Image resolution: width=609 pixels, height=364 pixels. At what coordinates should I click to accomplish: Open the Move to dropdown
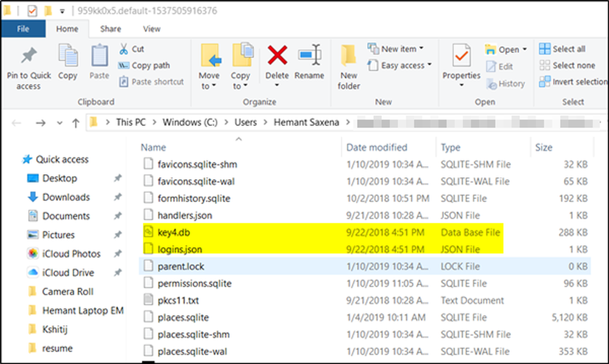click(x=209, y=86)
